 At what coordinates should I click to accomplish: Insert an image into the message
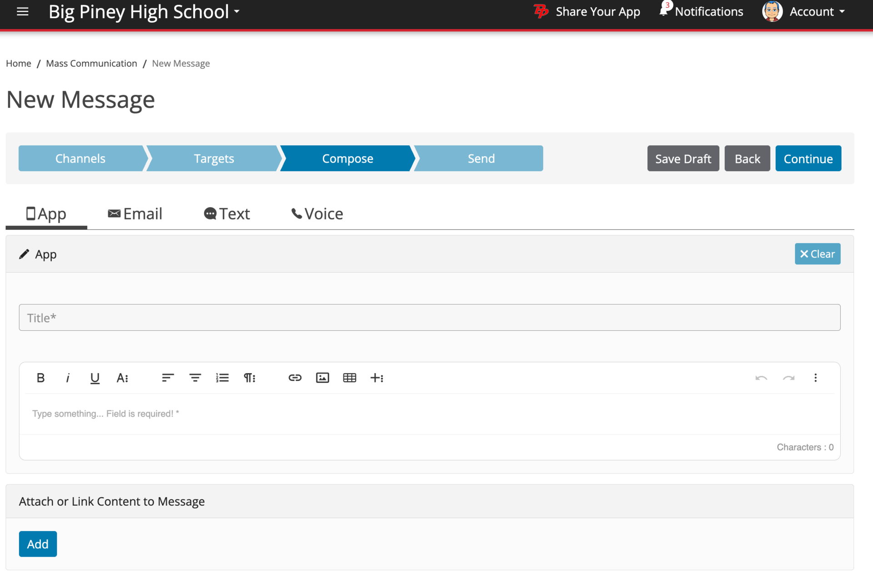[x=322, y=378]
